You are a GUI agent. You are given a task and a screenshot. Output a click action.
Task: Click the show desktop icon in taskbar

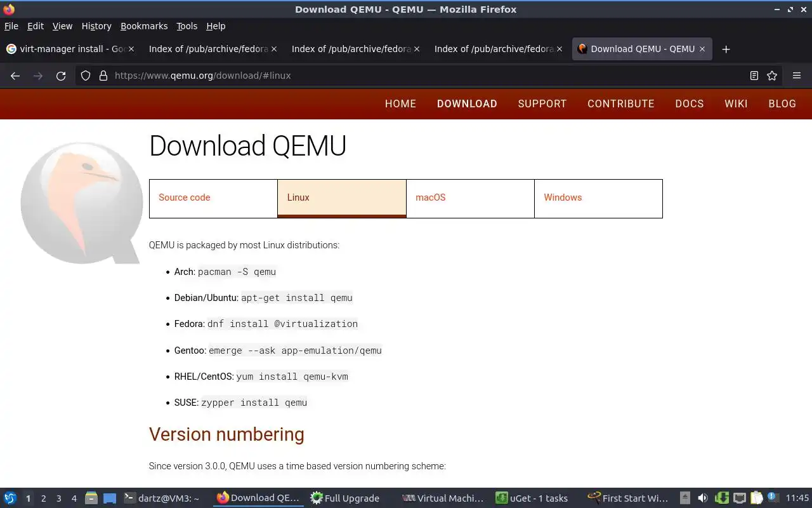pos(110,498)
